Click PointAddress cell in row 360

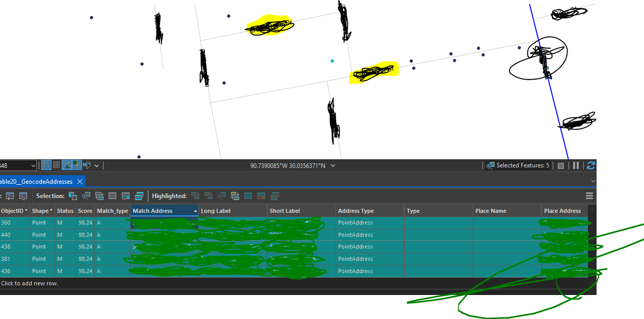(x=370, y=223)
